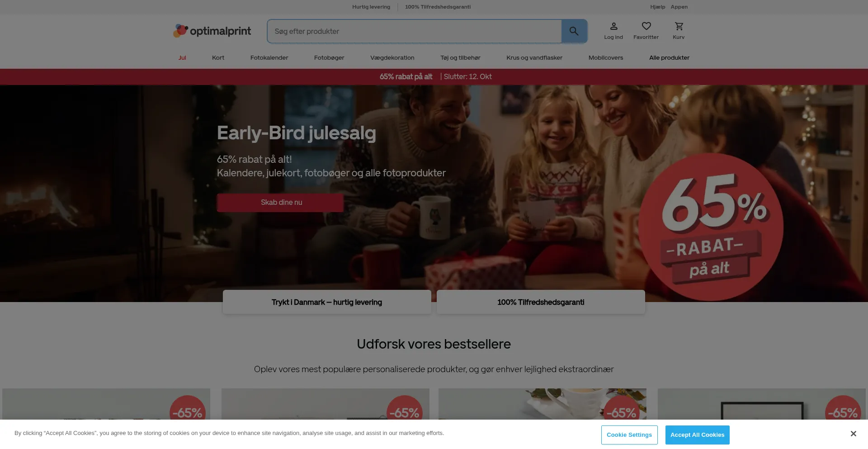Image resolution: width=868 pixels, height=449 pixels.
Task: Click Accept All Cookies button
Action: 697,435
